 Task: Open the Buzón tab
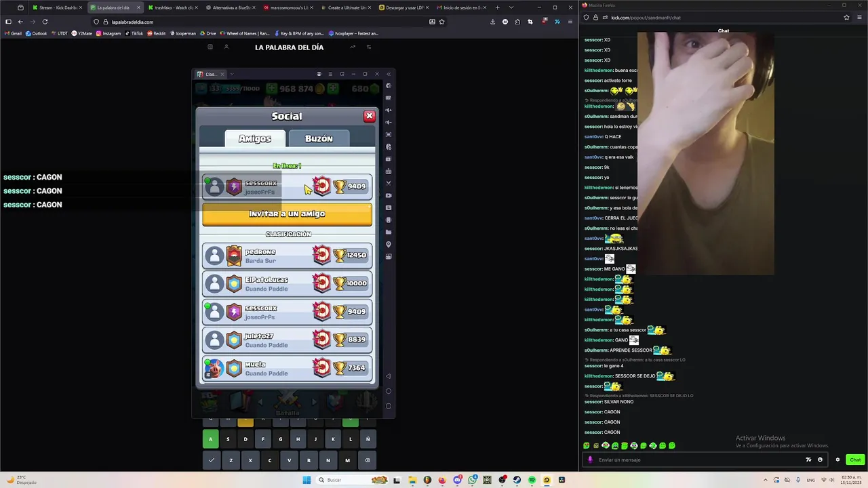click(319, 138)
